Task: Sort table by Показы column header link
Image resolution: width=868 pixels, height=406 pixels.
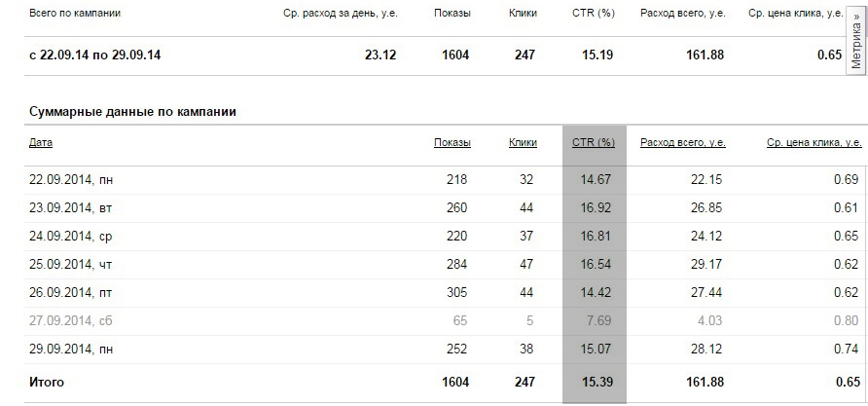Action: coord(452,143)
